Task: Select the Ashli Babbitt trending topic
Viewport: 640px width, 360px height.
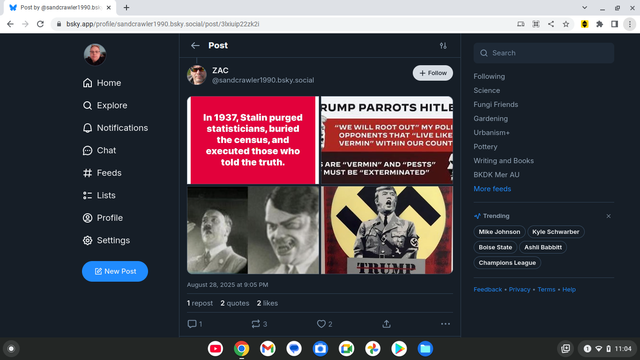Action: click(543, 247)
